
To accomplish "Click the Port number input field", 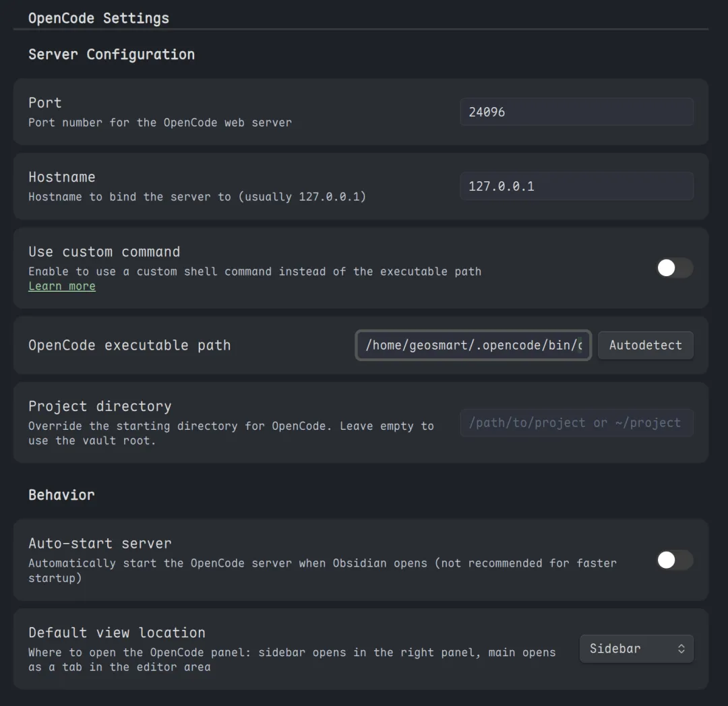I will (576, 112).
